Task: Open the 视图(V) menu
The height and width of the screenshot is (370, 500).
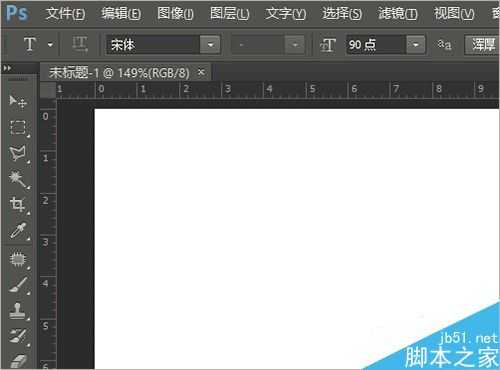Action: coord(454,14)
